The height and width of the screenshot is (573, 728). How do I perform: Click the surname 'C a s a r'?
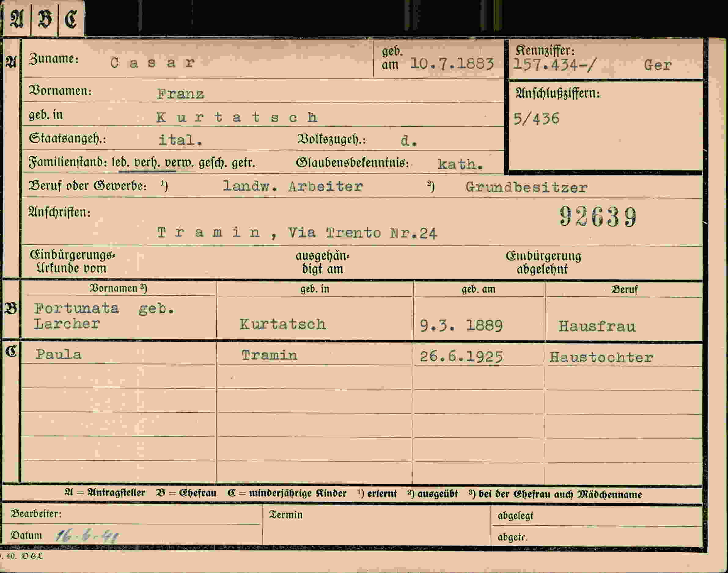tap(153, 63)
